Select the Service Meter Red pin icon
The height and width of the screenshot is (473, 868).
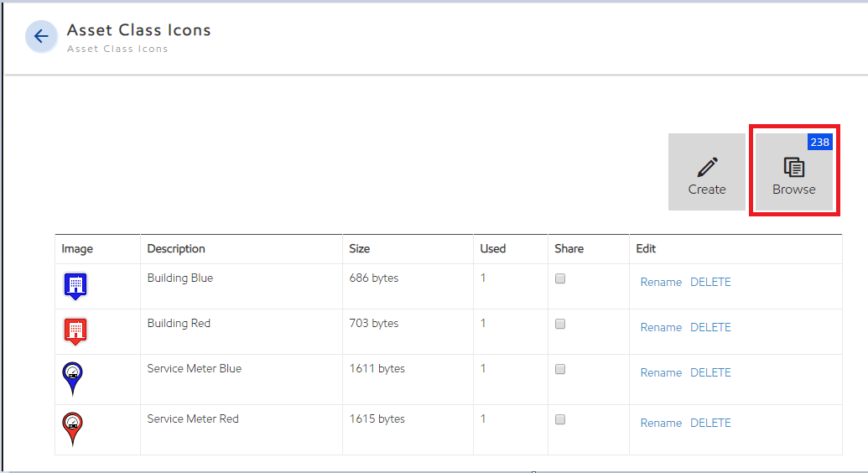pyautogui.click(x=73, y=429)
